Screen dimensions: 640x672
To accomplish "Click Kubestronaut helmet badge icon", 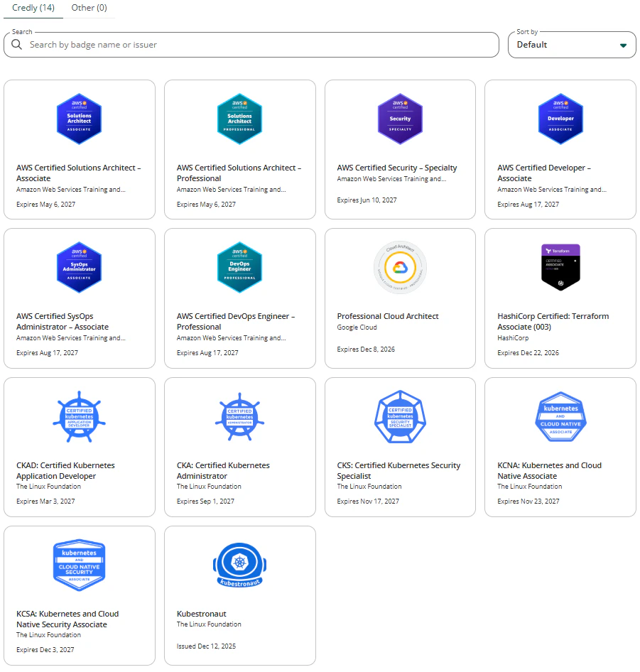I will pos(239,565).
